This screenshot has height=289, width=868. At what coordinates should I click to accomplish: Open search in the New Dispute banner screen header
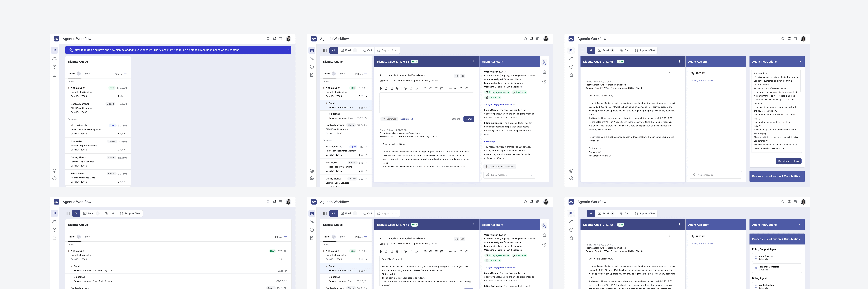pyautogui.click(x=268, y=39)
